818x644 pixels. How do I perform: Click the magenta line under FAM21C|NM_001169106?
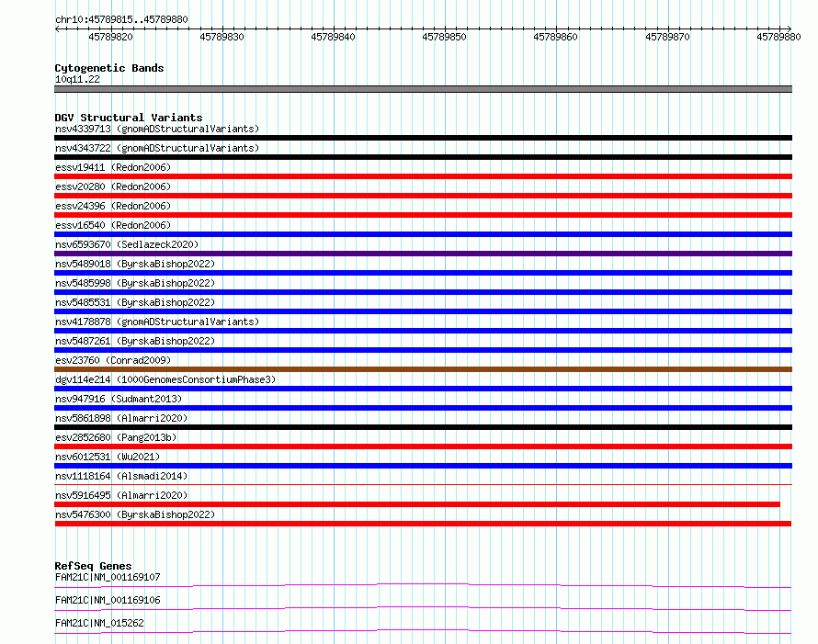click(x=423, y=608)
